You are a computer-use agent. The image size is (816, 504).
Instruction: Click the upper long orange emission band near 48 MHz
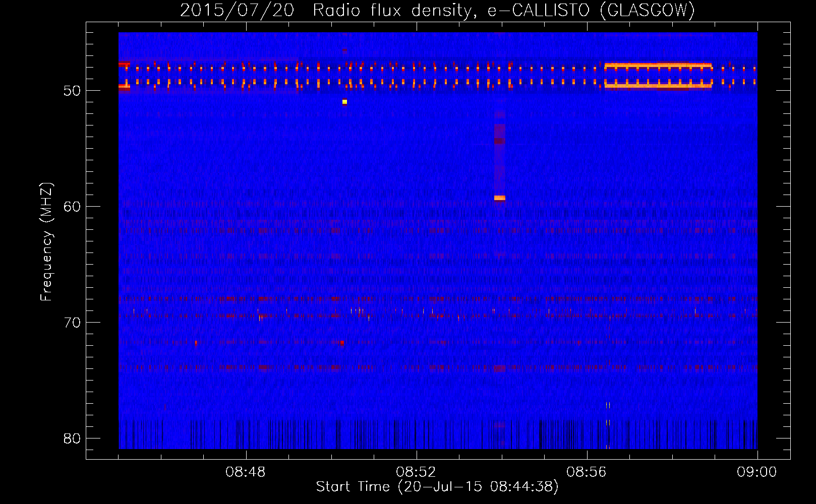tap(658, 66)
